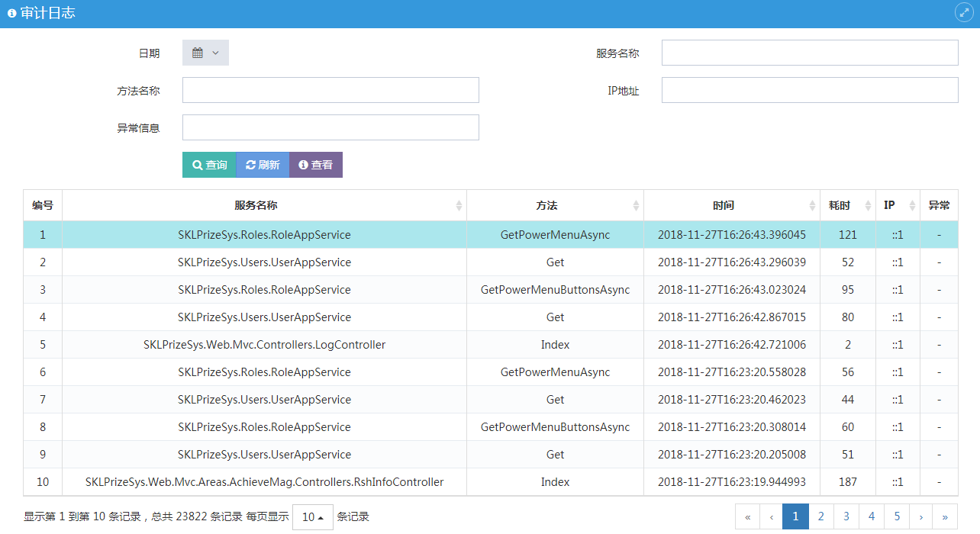Open the page size dropdown showing 10
The width and height of the screenshot is (980, 534).
tap(313, 516)
